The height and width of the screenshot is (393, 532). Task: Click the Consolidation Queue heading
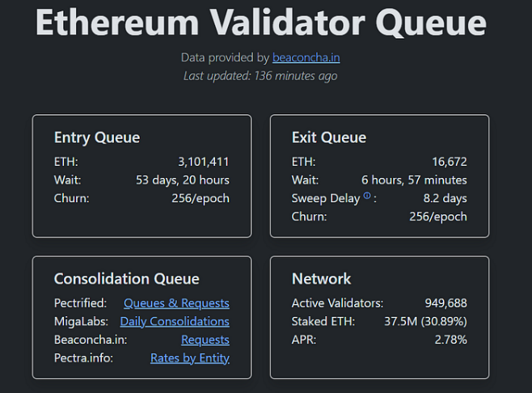[127, 279]
